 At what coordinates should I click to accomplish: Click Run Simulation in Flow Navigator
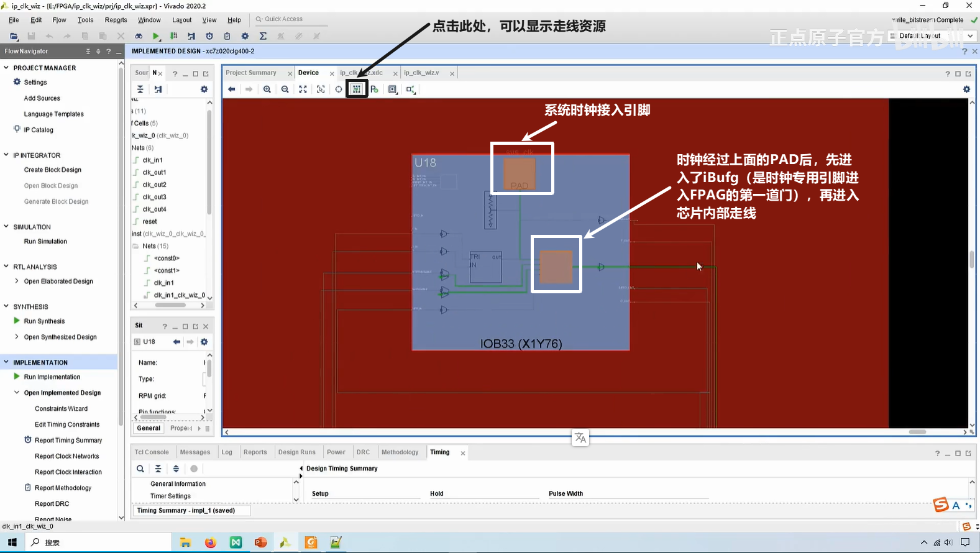45,241
